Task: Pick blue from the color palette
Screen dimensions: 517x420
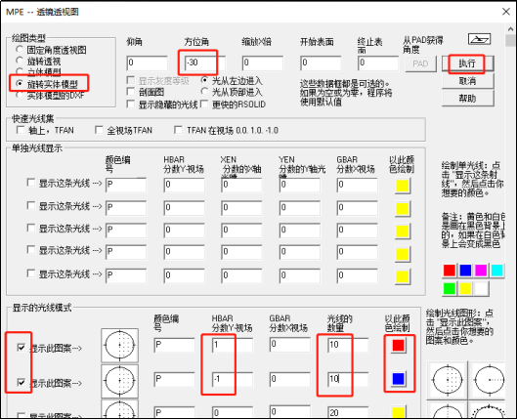Action: click(x=465, y=271)
